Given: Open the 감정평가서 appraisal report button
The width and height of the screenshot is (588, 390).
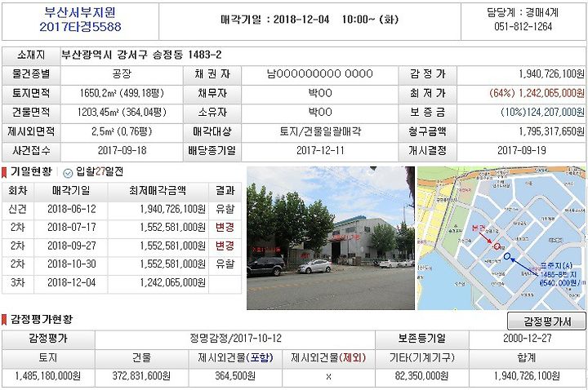Looking at the screenshot, I should click(546, 321).
